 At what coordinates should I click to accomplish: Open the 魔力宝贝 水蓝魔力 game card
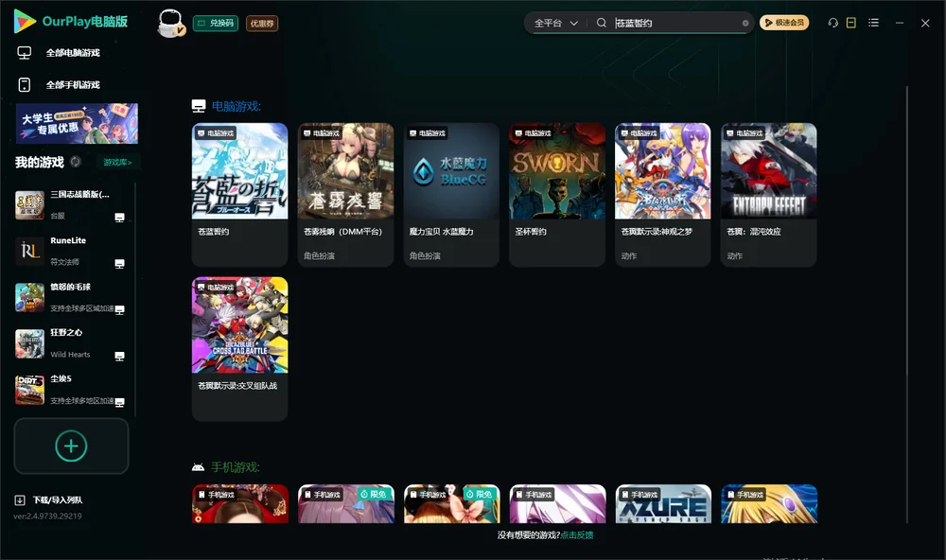[451, 195]
